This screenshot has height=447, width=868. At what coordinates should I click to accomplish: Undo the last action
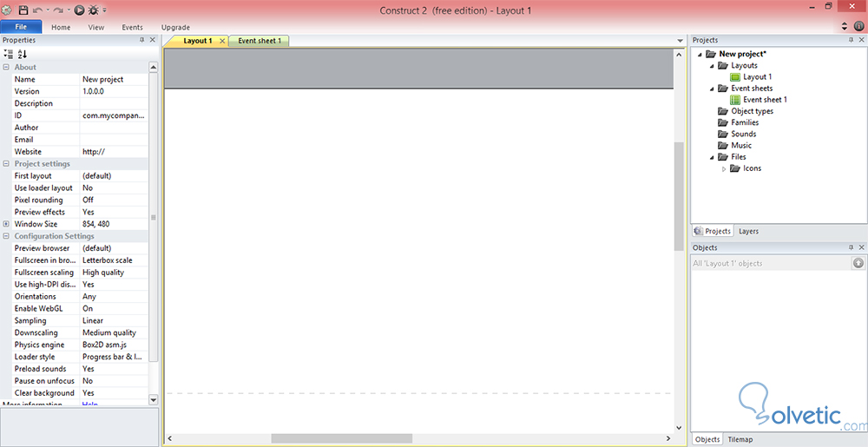point(37,10)
